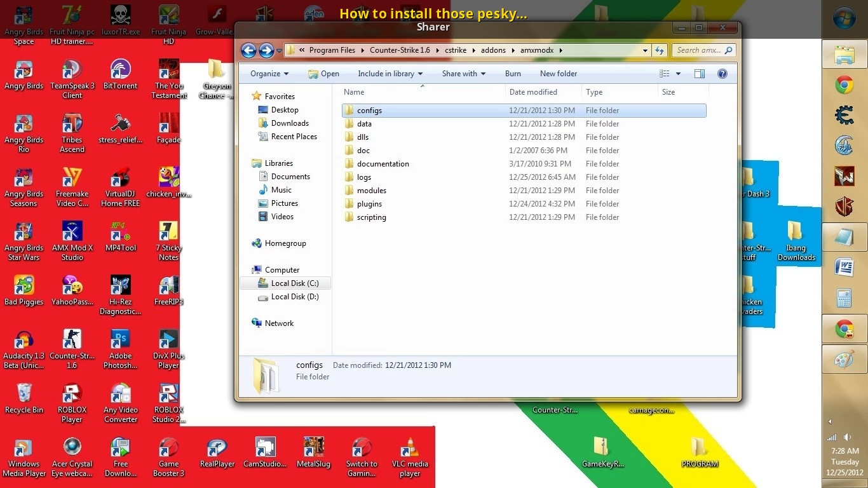
Task: Open Calculator from the taskbar
Action: tap(844, 298)
